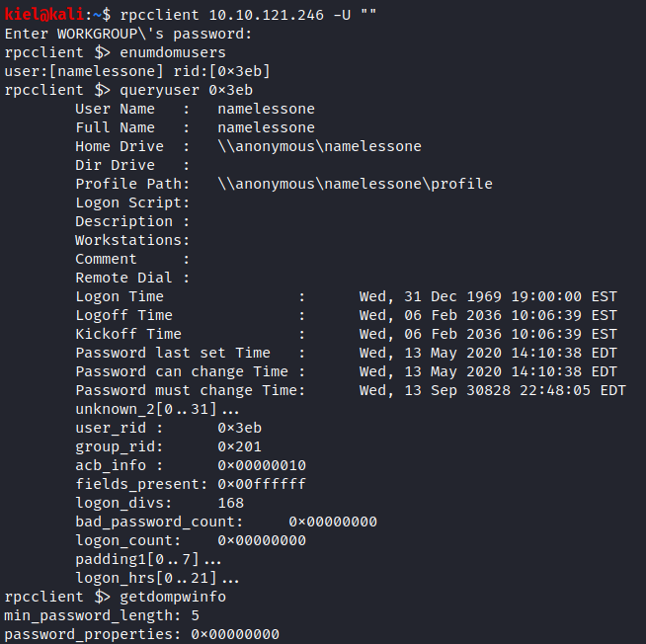Click the Password must change Time value

(x=492, y=390)
